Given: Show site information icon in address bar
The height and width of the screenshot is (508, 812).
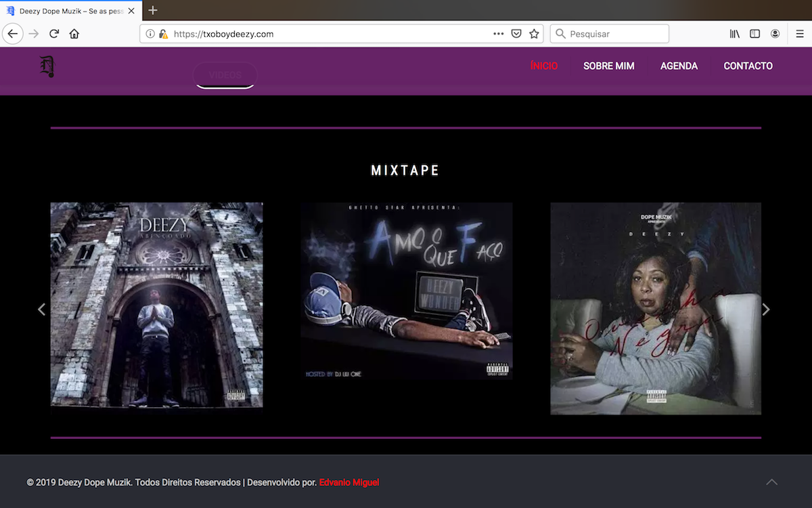Looking at the screenshot, I should pyautogui.click(x=150, y=34).
